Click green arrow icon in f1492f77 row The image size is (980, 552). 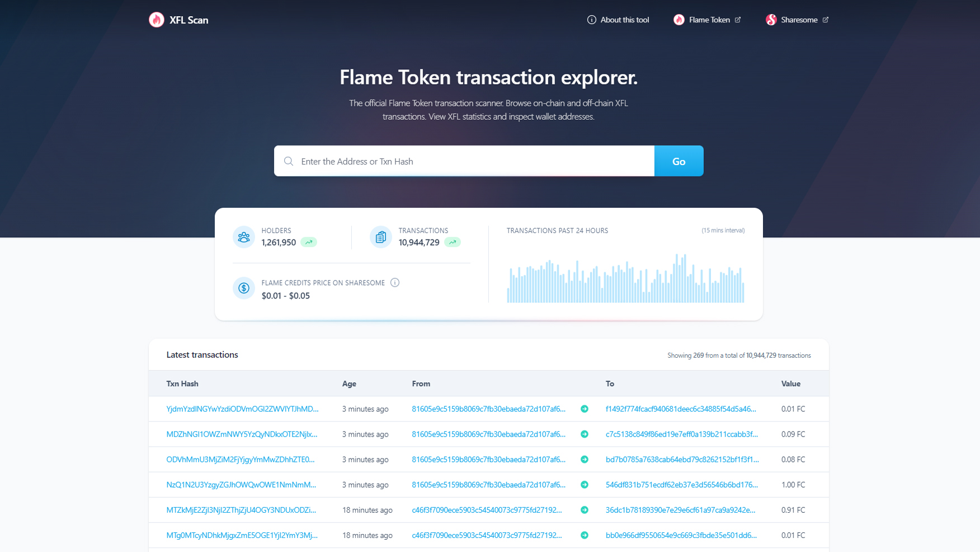click(x=585, y=409)
